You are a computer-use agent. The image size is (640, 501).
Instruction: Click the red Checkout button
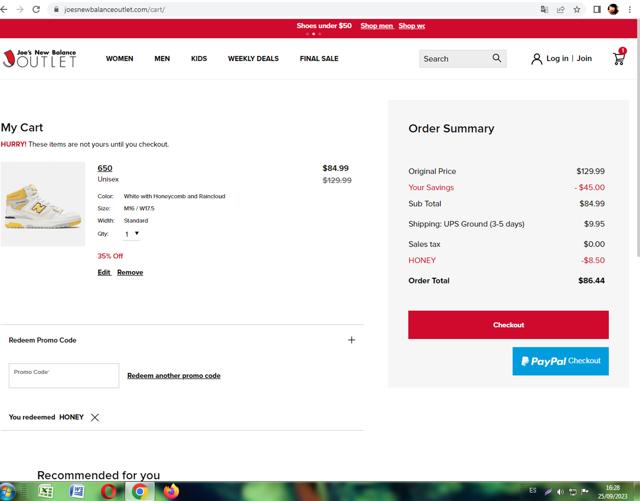pos(508,325)
